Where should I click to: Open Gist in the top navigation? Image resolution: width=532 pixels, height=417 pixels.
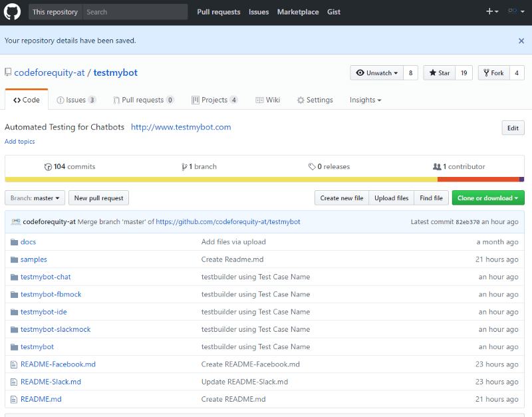pos(334,12)
